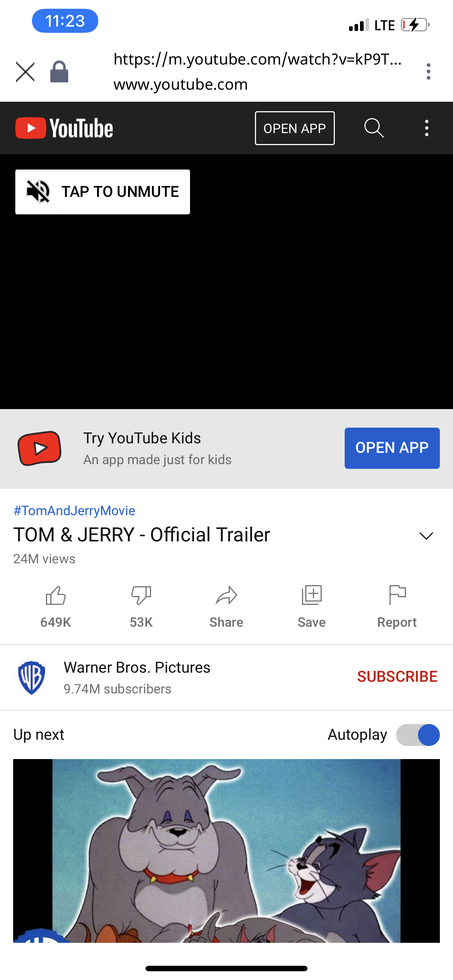Go to YouTube home via logo

[64, 128]
